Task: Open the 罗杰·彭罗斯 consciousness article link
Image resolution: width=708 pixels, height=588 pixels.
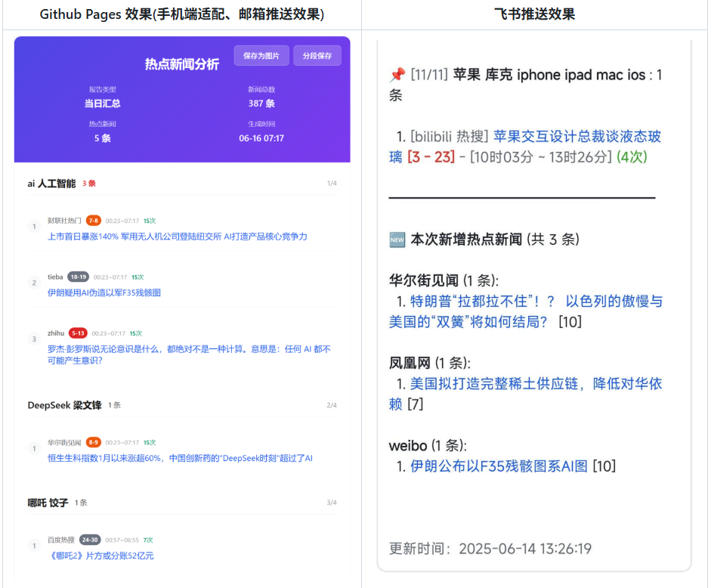Action: pyautogui.click(x=188, y=349)
